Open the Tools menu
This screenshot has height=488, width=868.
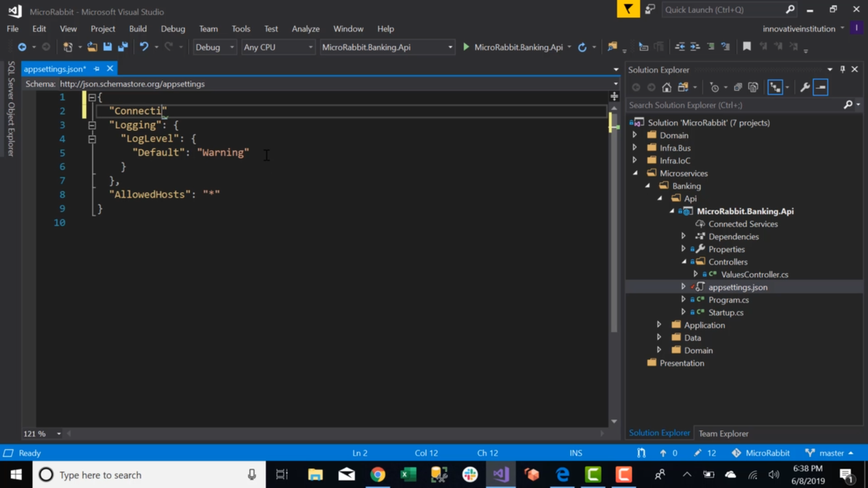[x=241, y=29]
